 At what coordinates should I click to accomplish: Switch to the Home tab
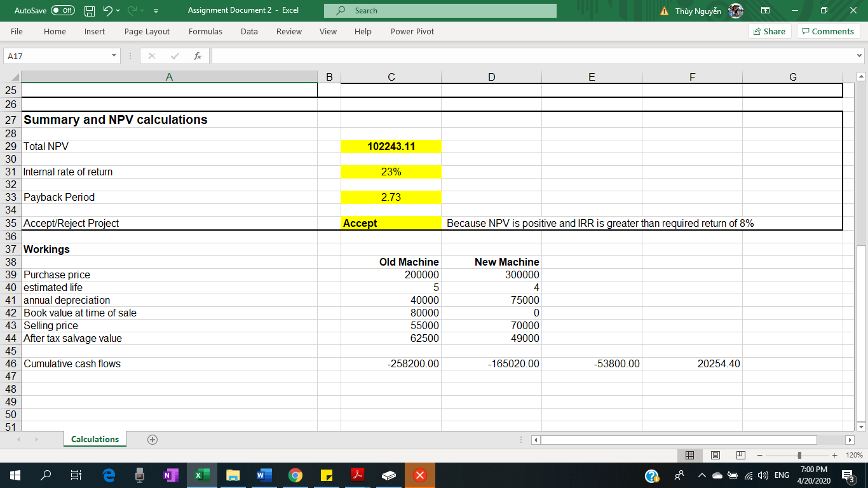point(55,31)
